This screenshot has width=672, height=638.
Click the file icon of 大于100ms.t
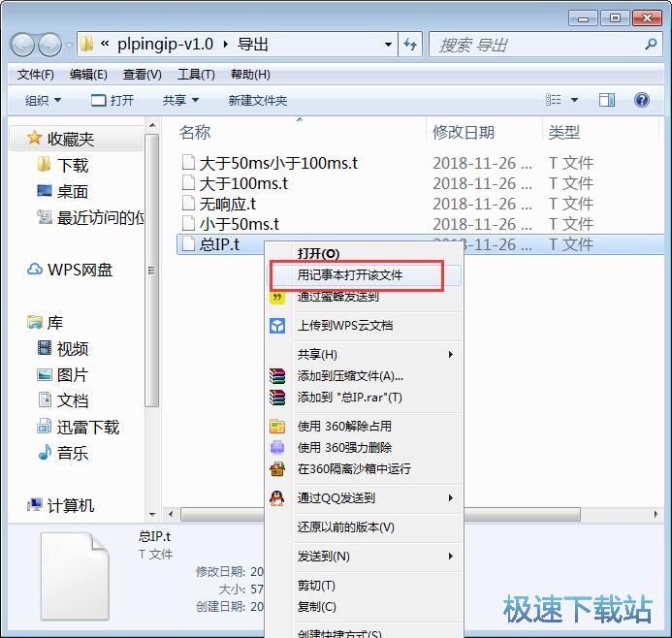point(188,183)
